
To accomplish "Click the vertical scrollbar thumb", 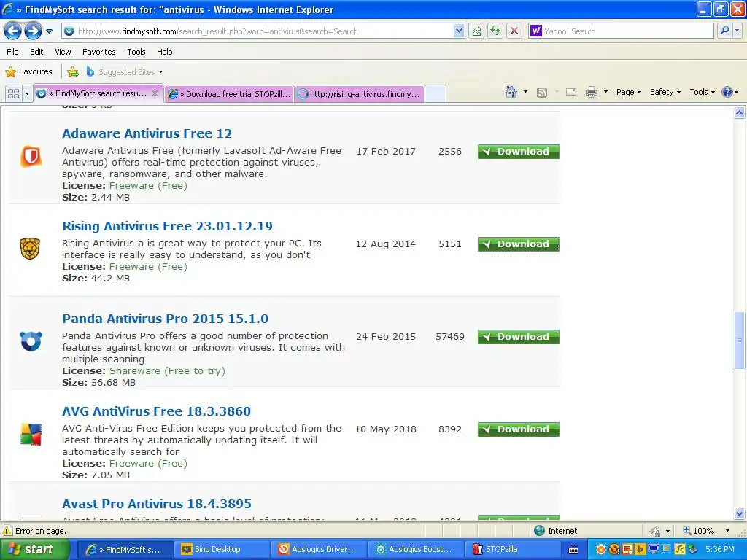I will [x=740, y=341].
